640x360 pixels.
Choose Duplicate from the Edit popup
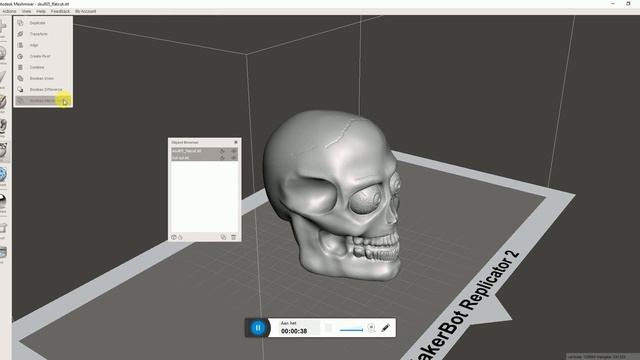click(x=43, y=23)
